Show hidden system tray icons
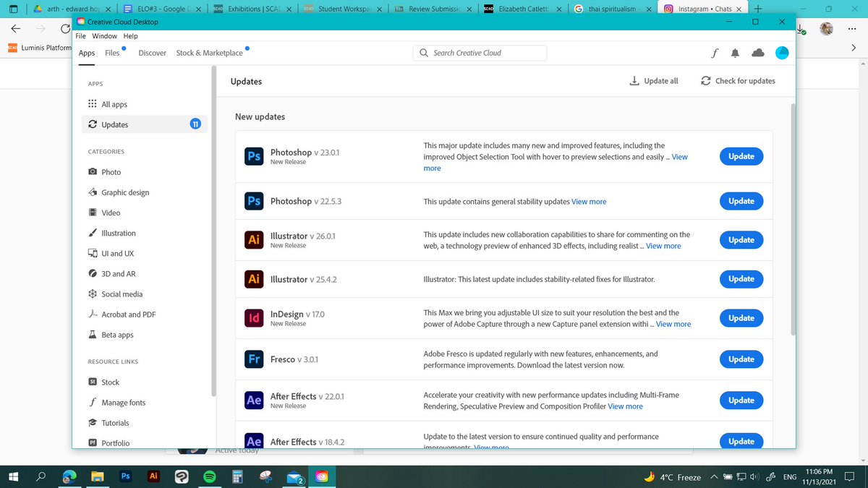 [x=715, y=476]
